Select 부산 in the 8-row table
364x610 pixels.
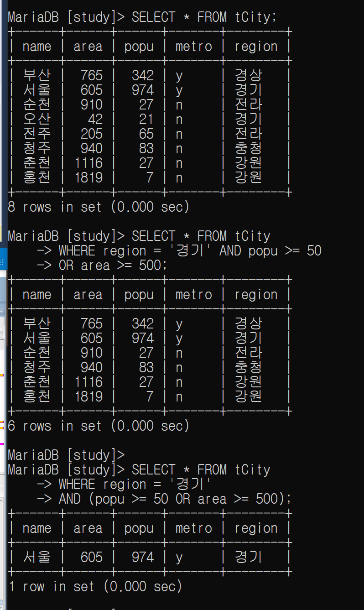(x=37, y=76)
